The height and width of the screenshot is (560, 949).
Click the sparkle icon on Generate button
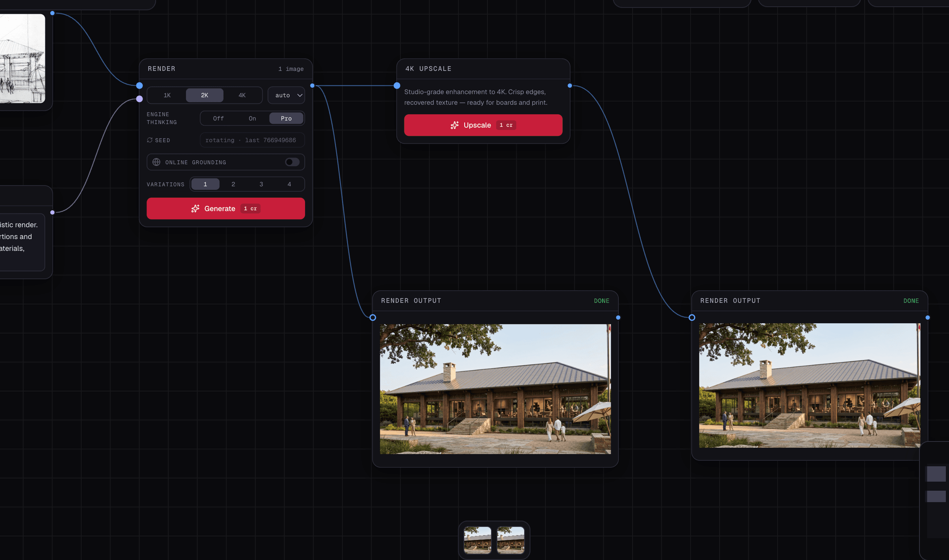(x=195, y=209)
